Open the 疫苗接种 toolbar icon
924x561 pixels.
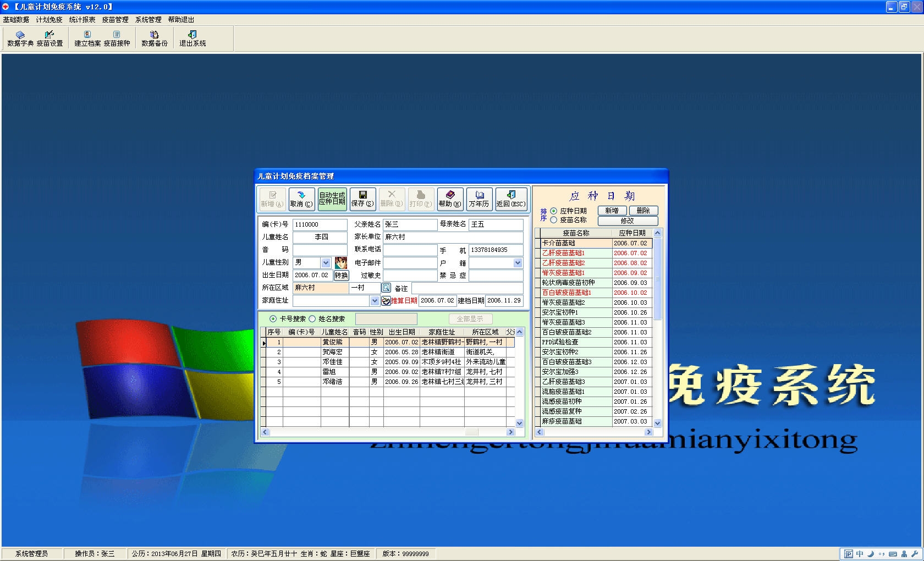coord(117,38)
